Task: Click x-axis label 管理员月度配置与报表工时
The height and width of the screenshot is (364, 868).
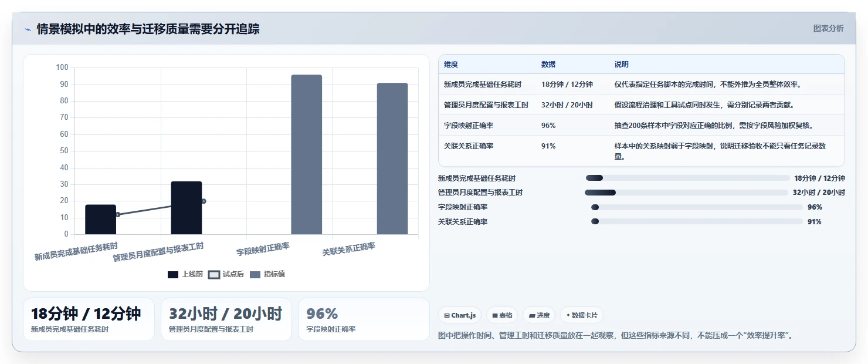Action: (x=158, y=252)
